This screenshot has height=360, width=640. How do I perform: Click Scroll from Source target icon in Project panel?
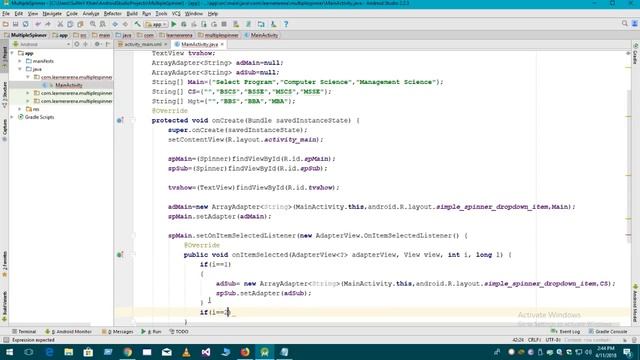point(77,44)
